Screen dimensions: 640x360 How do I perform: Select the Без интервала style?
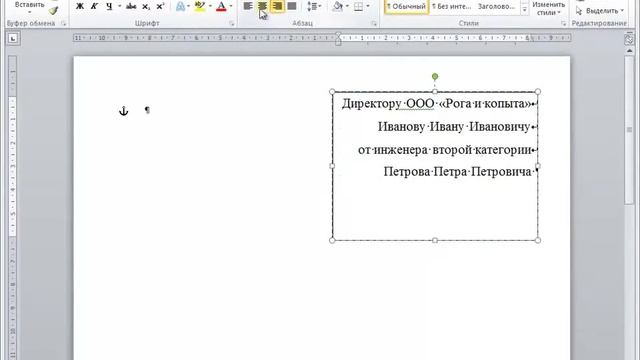(x=451, y=7)
